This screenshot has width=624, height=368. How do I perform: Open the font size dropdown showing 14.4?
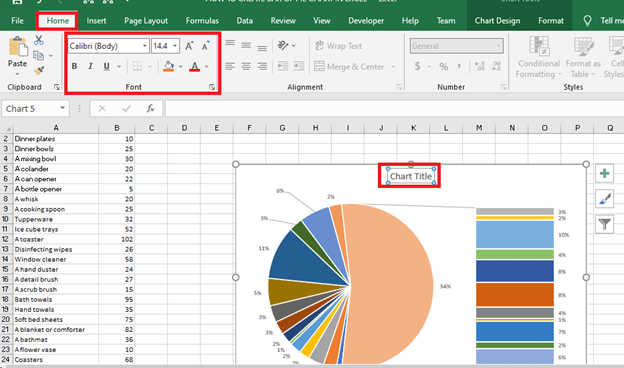click(175, 46)
